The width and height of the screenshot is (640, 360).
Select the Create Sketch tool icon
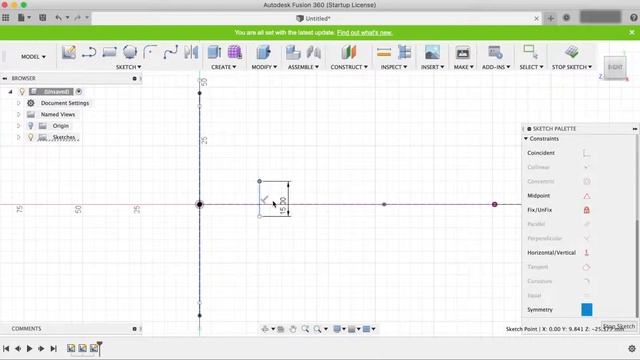[x=69, y=52]
